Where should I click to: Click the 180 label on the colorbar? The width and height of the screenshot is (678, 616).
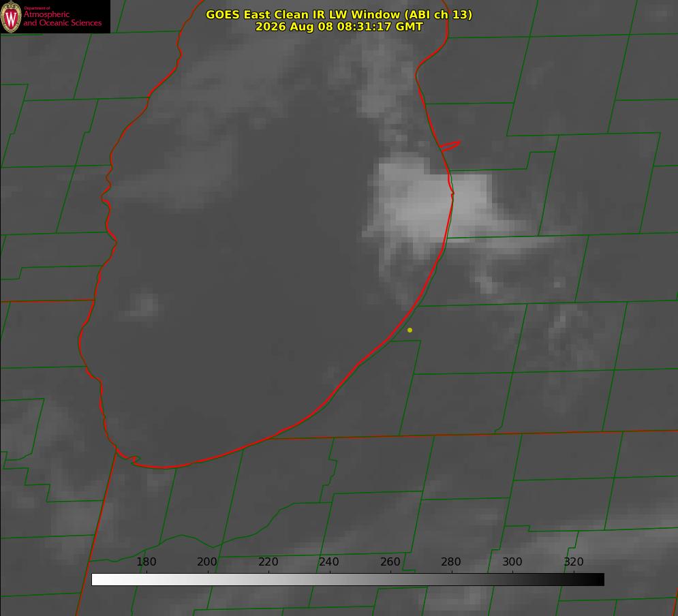click(146, 561)
